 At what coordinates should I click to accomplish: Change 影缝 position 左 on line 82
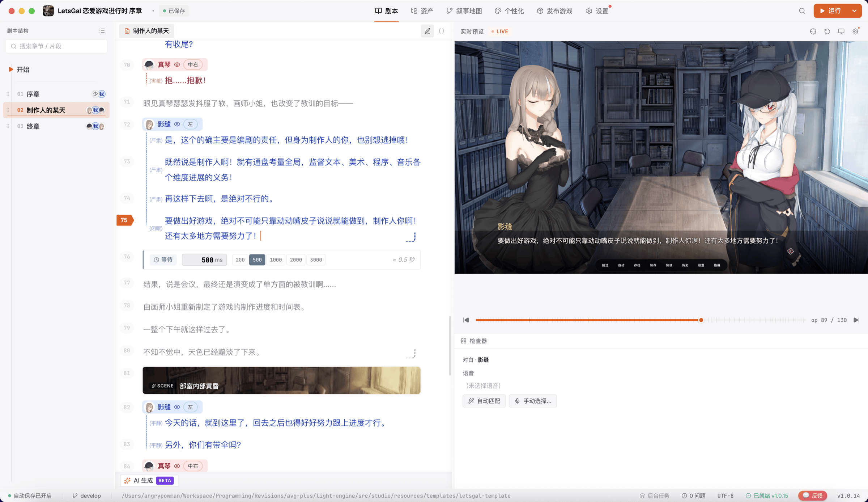click(190, 407)
